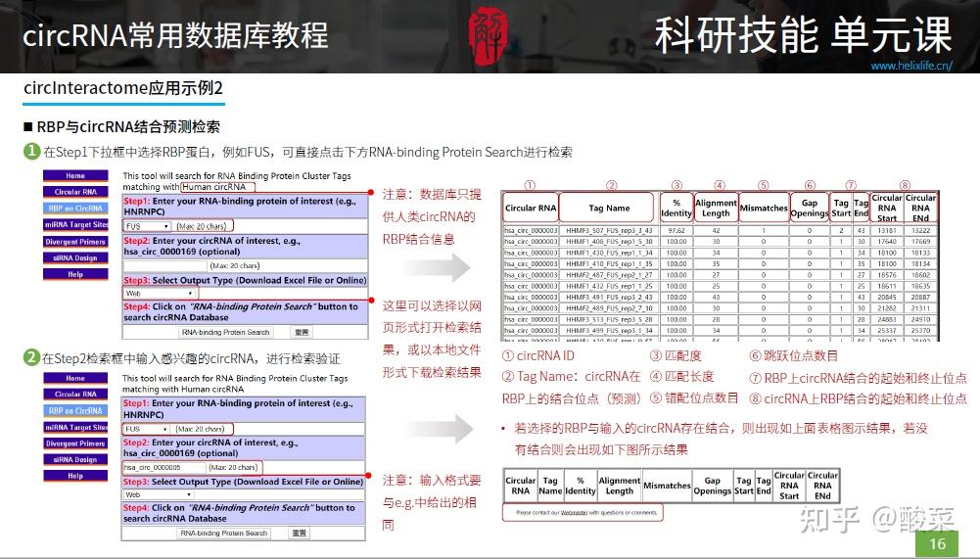Click Gap Openings header in FUS results table
The image size is (980, 559).
pyautogui.click(x=810, y=208)
